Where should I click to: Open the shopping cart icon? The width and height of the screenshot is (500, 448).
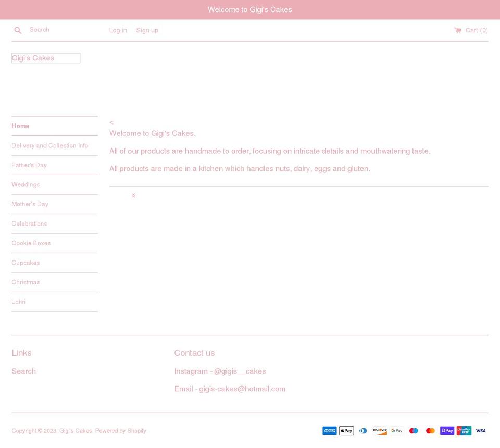457,30
